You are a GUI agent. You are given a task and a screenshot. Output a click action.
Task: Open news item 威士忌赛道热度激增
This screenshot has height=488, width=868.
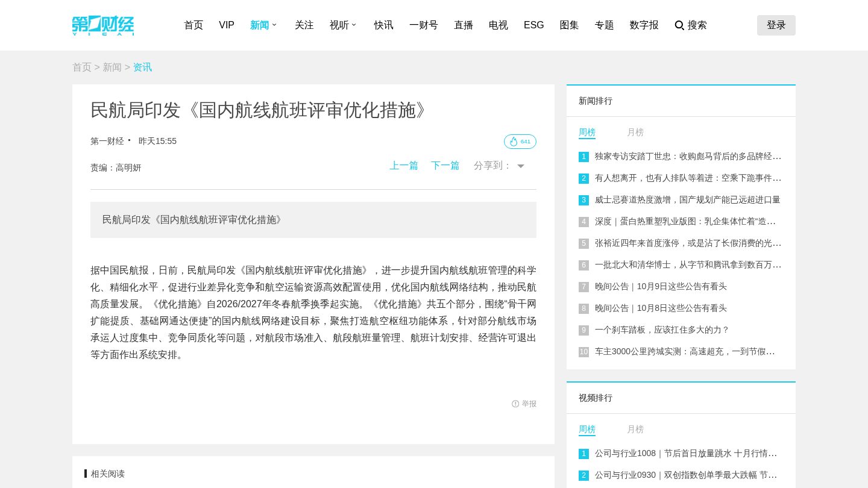[x=688, y=200]
